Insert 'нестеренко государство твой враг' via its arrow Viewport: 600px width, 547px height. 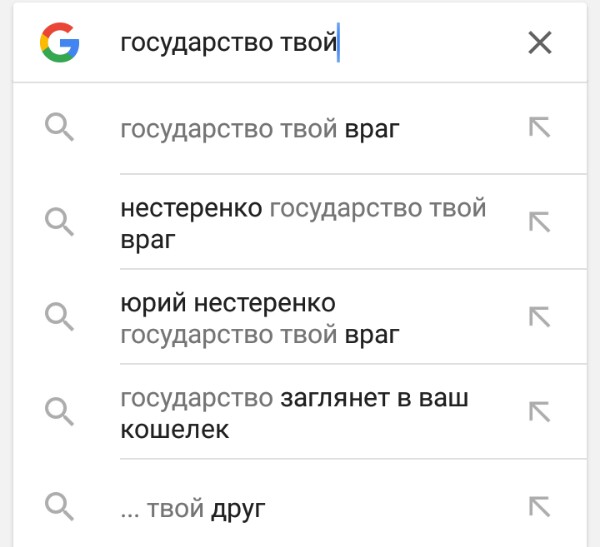539,222
